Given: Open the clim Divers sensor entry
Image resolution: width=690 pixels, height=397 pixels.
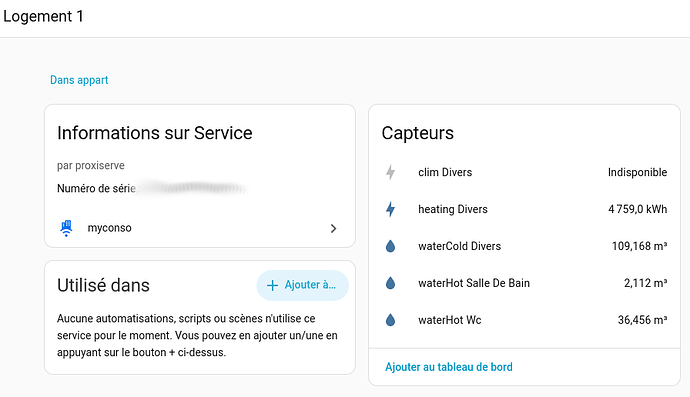Looking at the screenshot, I should click(525, 172).
